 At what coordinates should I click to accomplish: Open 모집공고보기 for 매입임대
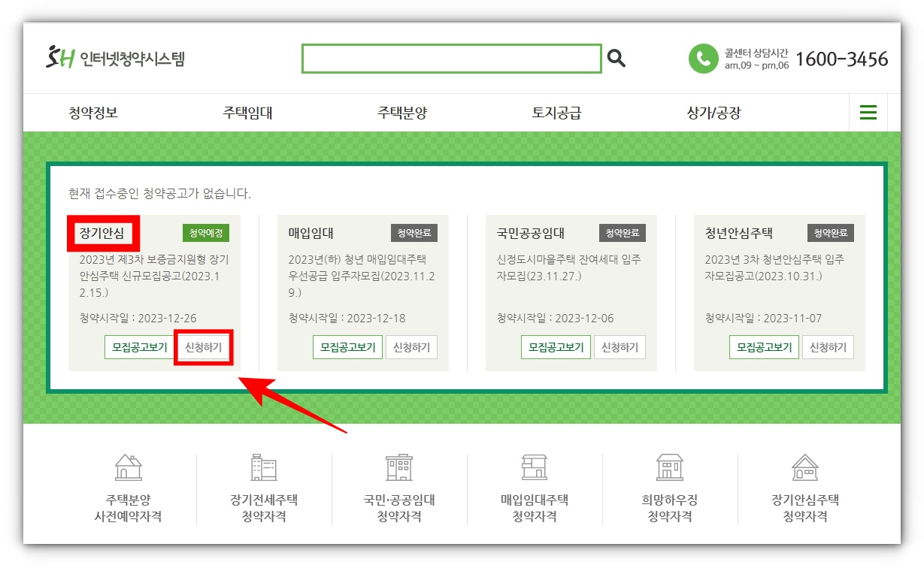point(347,347)
